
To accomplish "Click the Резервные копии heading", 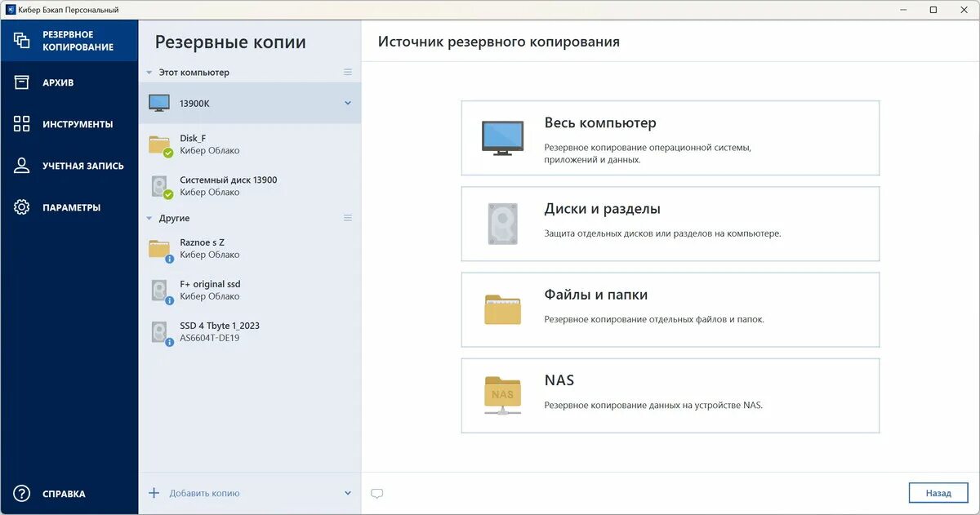I will (230, 42).
